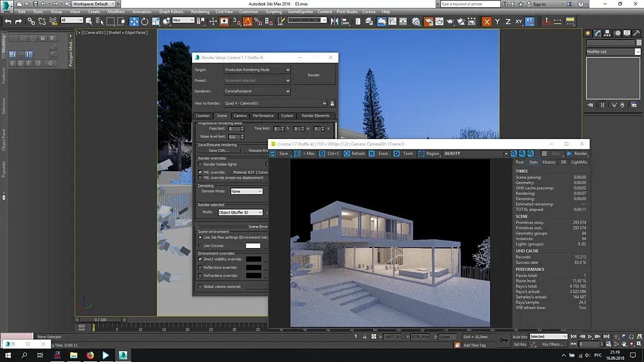Click the Save CXR... button
Screen dimensions: 644x362
218,150
